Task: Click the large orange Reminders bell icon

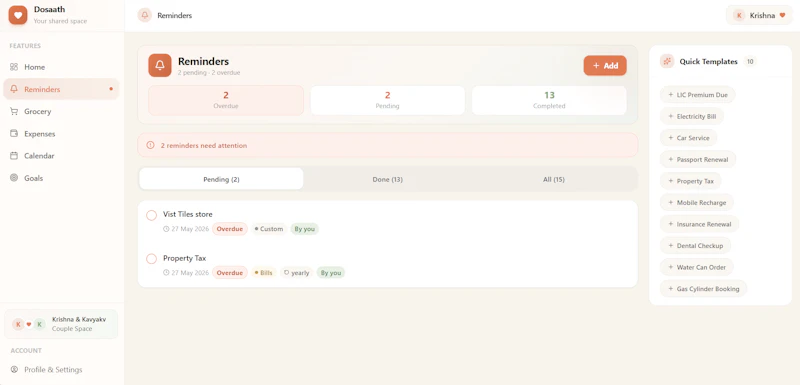Action: pos(160,65)
